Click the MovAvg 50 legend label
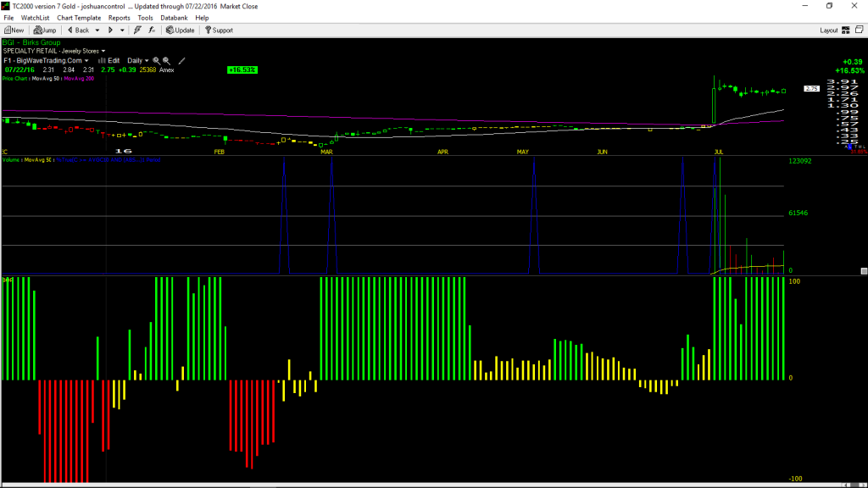 pyautogui.click(x=46, y=79)
